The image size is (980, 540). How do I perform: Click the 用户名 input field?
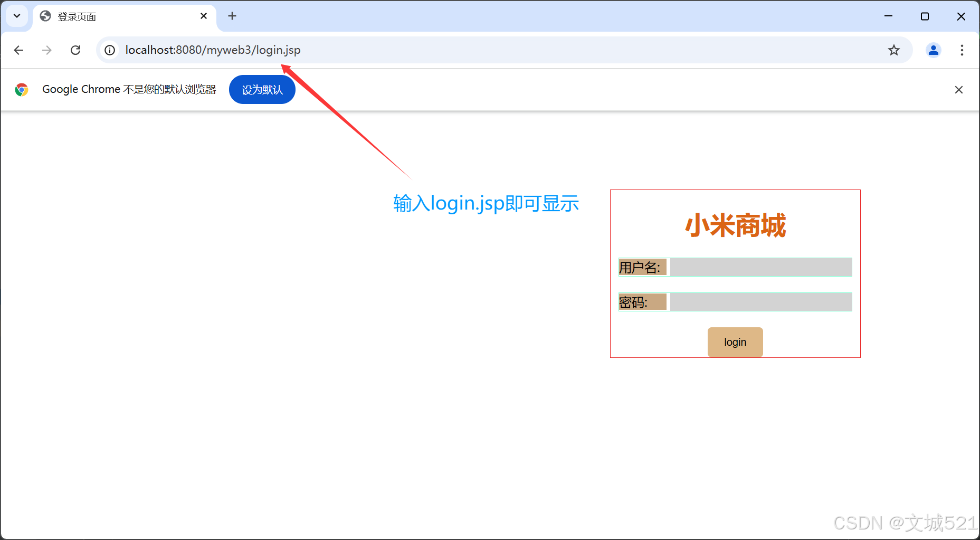(x=760, y=267)
